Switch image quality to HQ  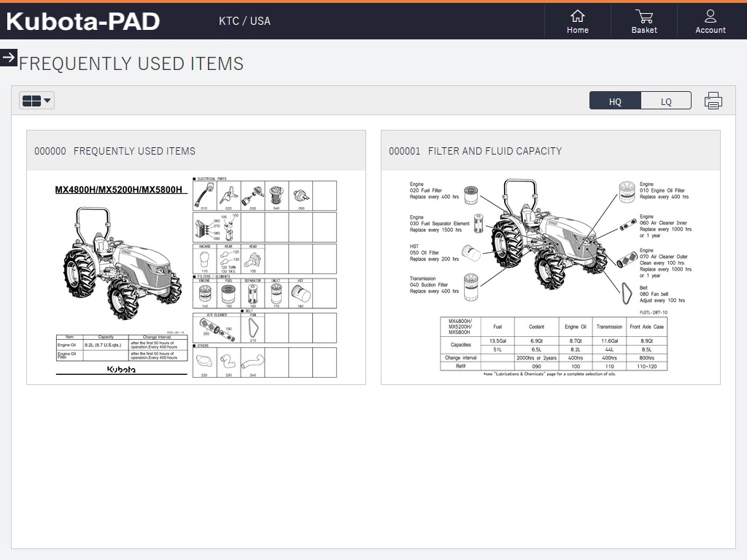coord(615,101)
